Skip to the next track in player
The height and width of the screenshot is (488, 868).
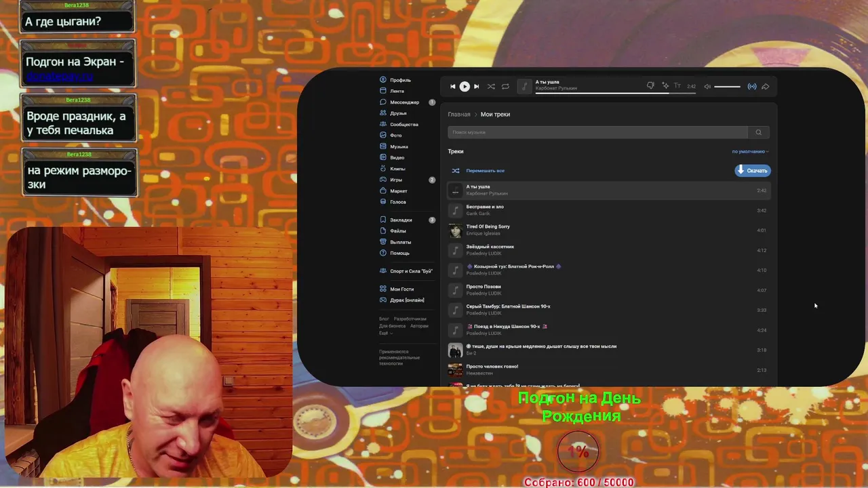pos(476,87)
